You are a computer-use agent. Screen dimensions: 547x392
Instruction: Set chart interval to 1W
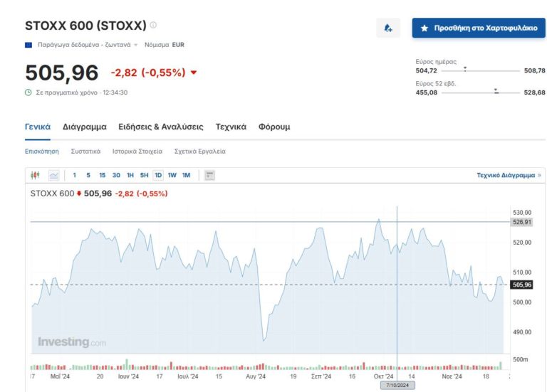[x=172, y=175]
